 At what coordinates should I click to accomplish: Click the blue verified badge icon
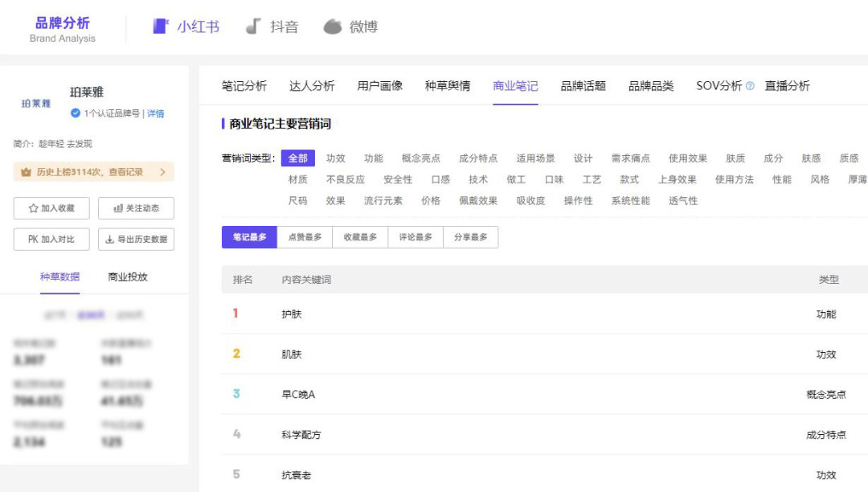[76, 113]
